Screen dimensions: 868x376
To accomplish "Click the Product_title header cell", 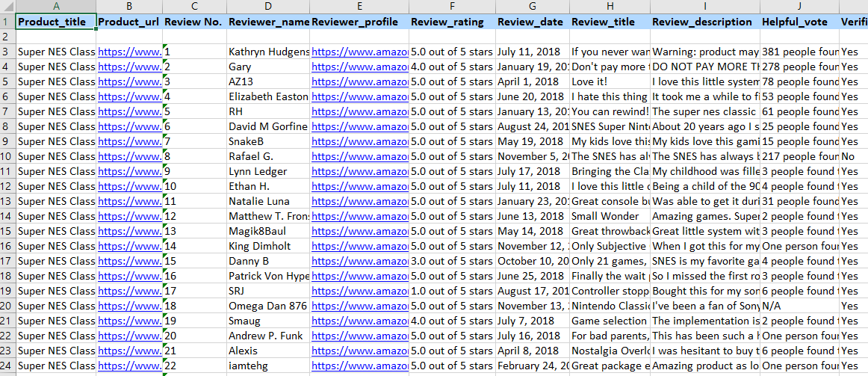I will click(56, 22).
